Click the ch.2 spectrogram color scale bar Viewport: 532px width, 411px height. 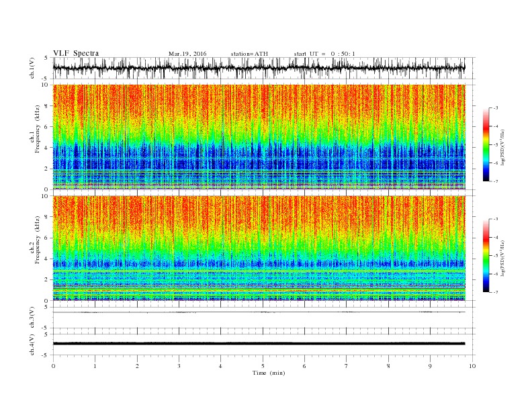point(486,256)
